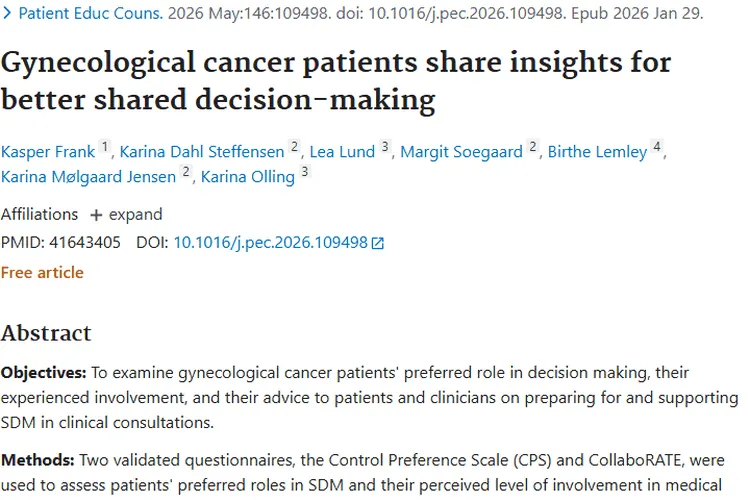Open author Kasper Frank's link
The width and height of the screenshot is (750, 500).
click(48, 152)
